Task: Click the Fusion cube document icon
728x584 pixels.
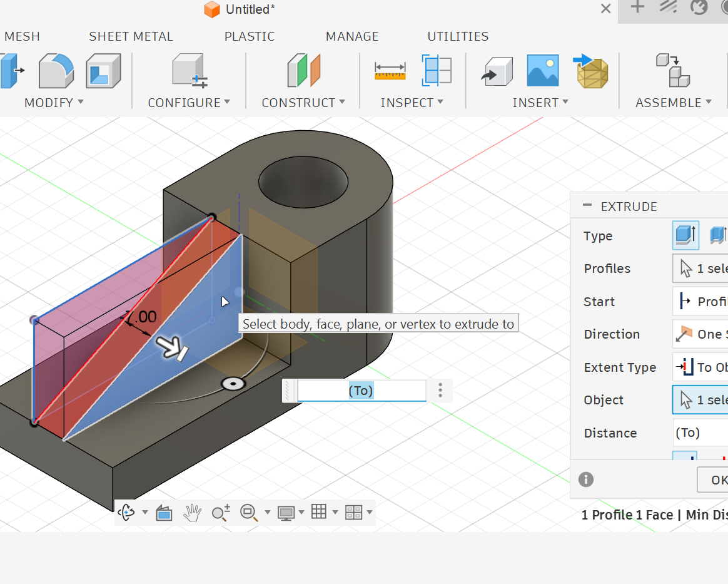Action: coord(212,9)
